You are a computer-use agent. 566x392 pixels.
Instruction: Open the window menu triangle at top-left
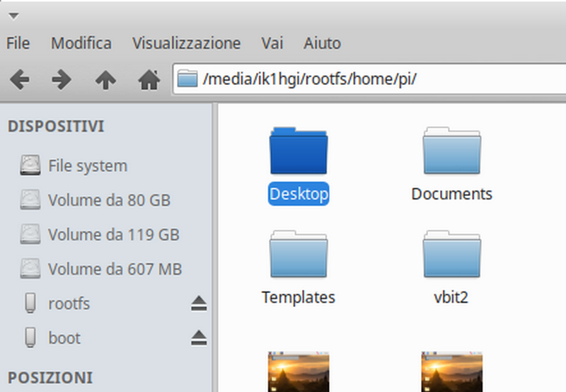coord(13,16)
